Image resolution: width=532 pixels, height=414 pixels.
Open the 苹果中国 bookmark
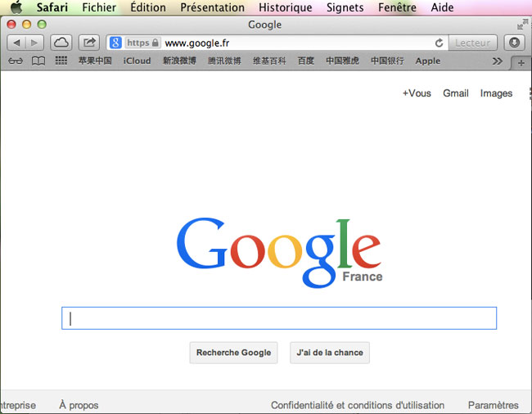95,61
